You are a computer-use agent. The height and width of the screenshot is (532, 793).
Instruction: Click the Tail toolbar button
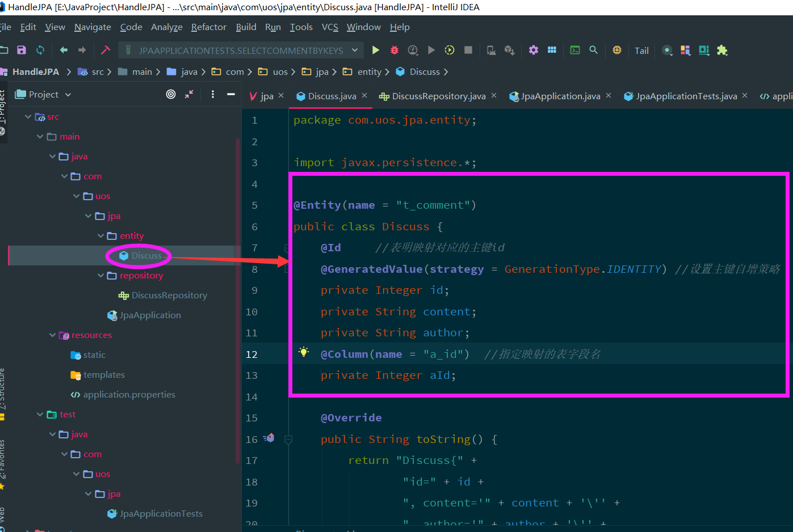[641, 50]
